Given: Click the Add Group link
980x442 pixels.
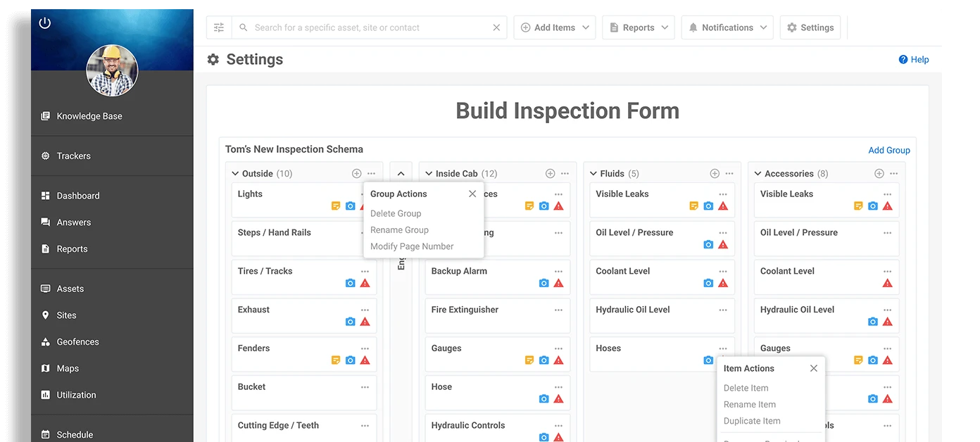Looking at the screenshot, I should tap(888, 150).
